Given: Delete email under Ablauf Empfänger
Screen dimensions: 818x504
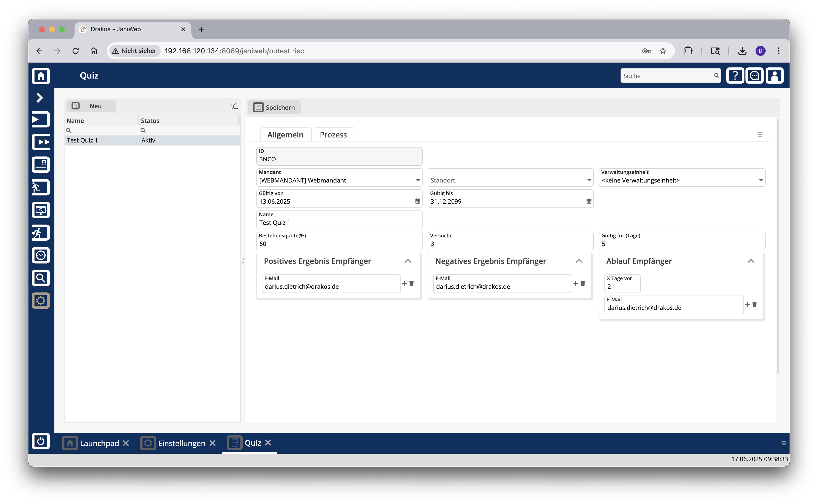Looking at the screenshot, I should pyautogui.click(x=755, y=305).
